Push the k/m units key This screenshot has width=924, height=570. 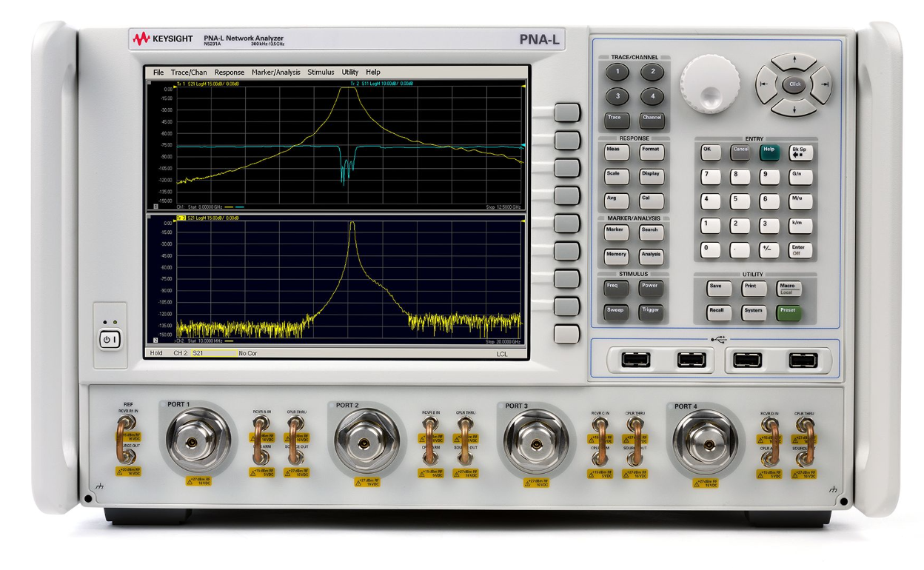800,226
